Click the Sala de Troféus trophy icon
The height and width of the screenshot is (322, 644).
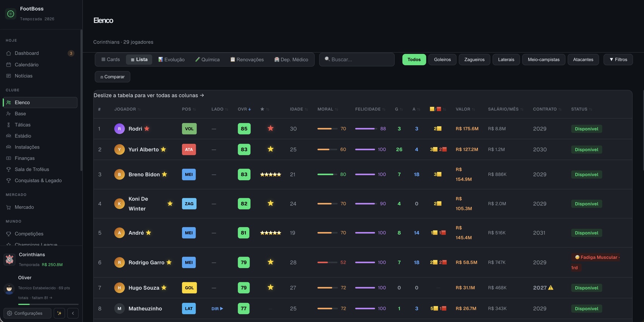[x=9, y=169]
